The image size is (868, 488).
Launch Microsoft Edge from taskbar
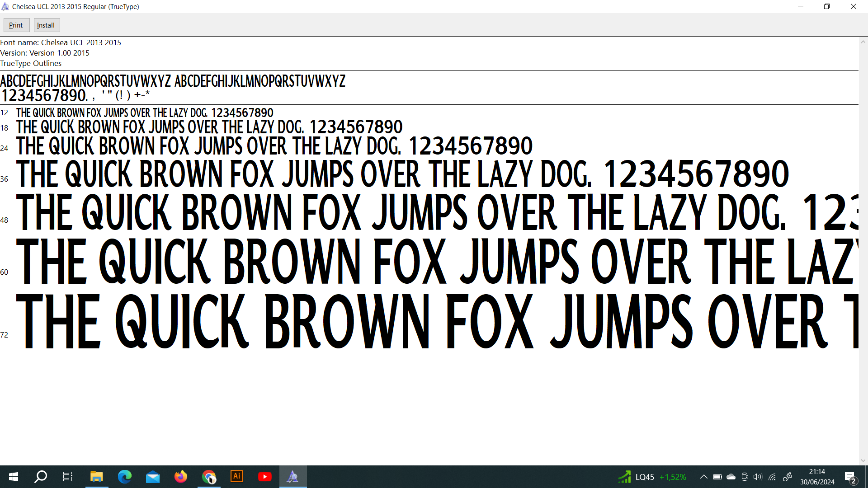(x=124, y=477)
